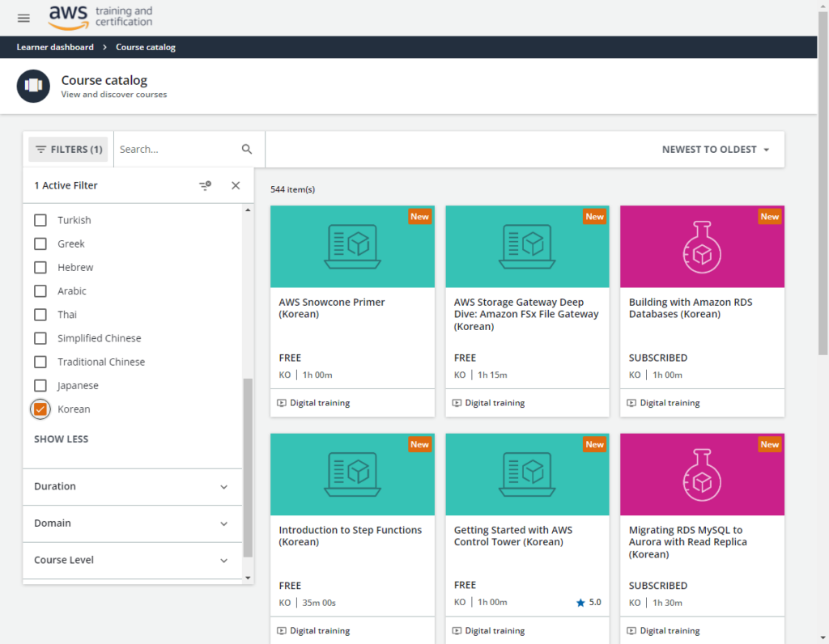Click Digital training icon on Migrating RDS MySQL card
The height and width of the screenshot is (644, 829).
(631, 631)
